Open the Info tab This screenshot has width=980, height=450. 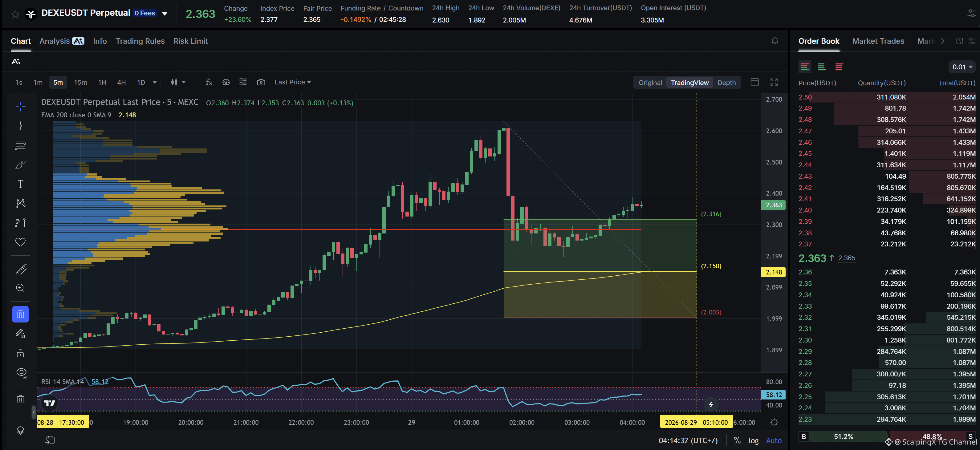[100, 41]
